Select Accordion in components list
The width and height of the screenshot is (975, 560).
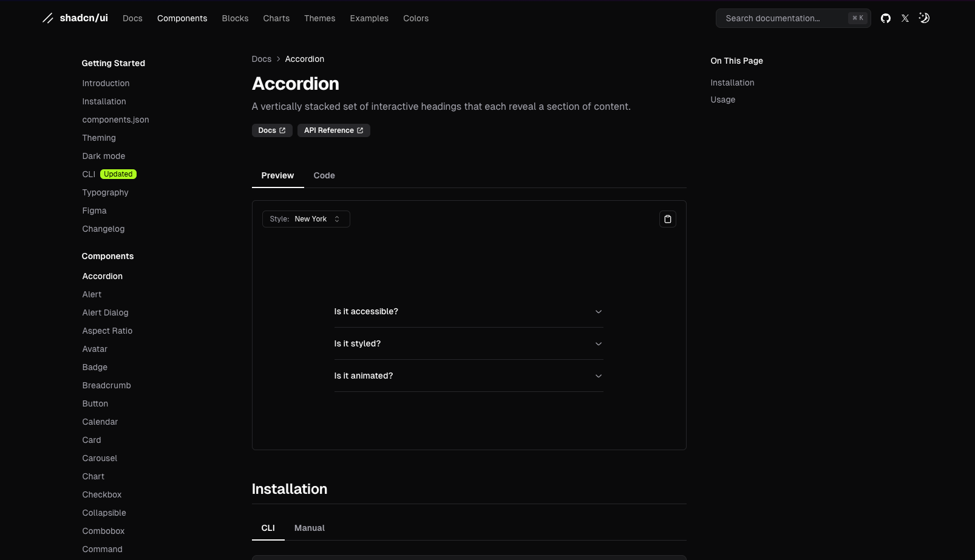coord(102,276)
